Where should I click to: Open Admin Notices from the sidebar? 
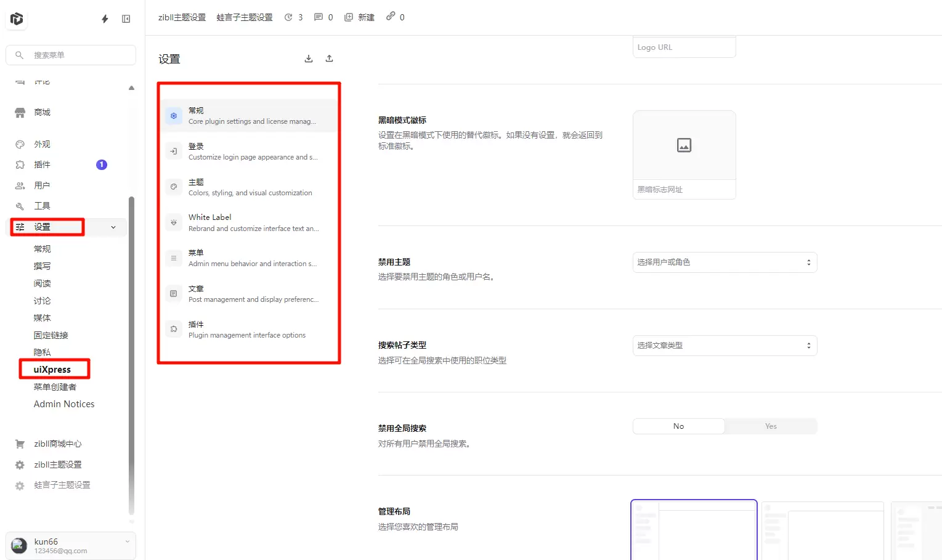[x=64, y=404]
